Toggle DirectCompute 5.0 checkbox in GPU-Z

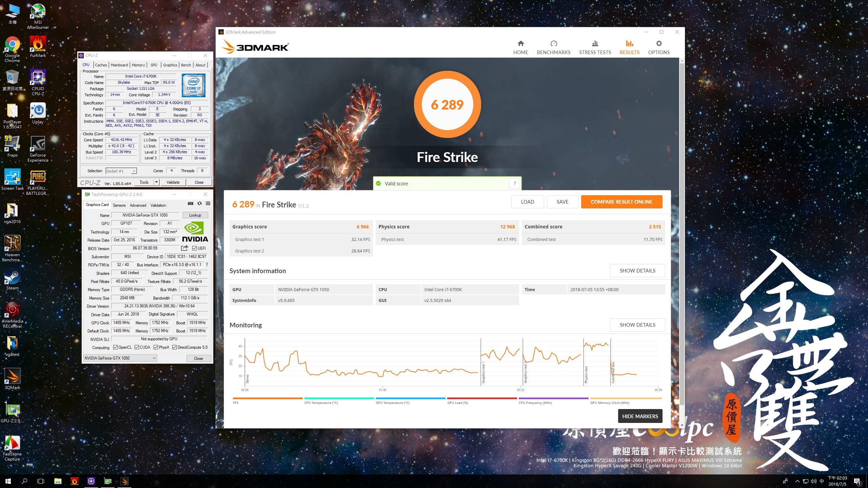coord(175,347)
